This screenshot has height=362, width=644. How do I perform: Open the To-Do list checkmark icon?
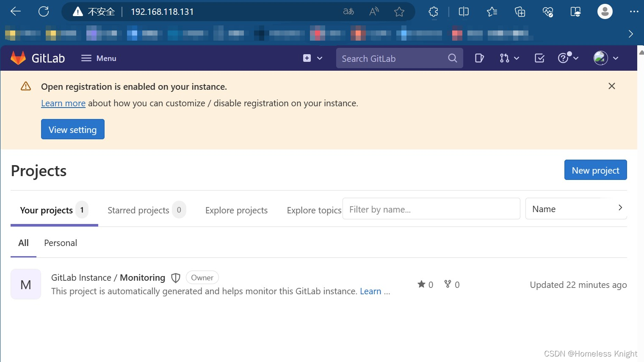tap(539, 58)
